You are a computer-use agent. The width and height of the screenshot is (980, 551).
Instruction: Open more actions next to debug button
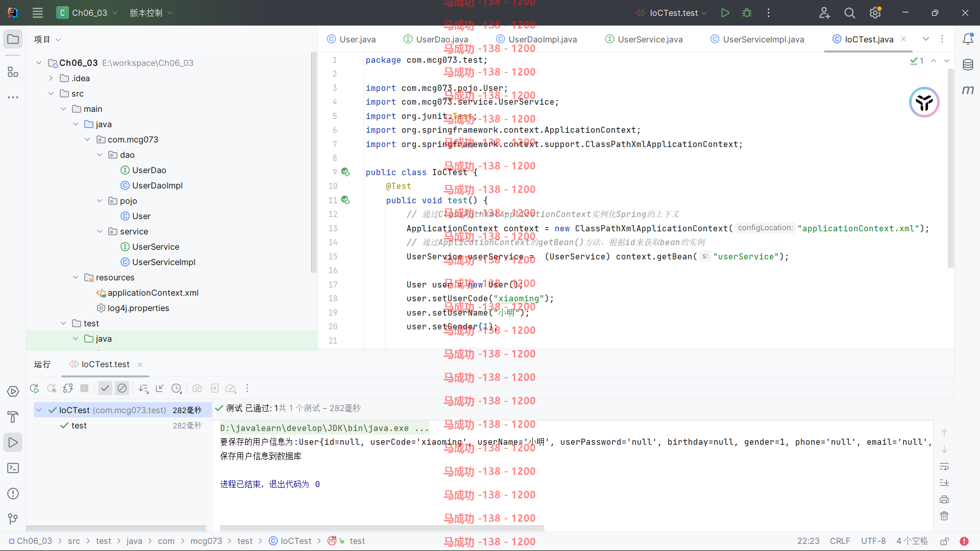(x=769, y=13)
